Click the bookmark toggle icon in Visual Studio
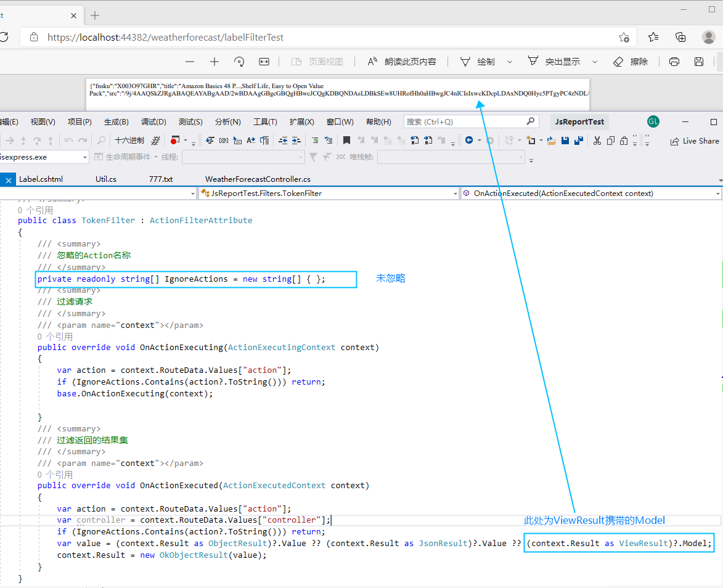The height and width of the screenshot is (588, 723). coord(346,141)
